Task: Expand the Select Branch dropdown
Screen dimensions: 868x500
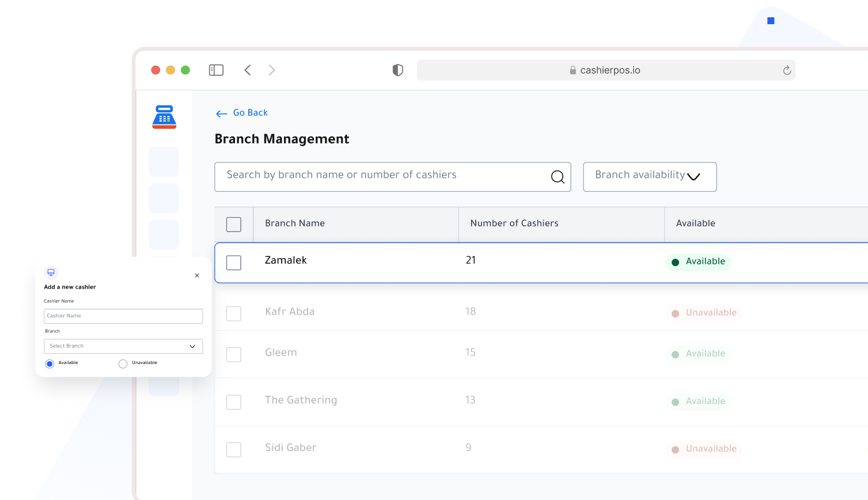Action: click(123, 346)
